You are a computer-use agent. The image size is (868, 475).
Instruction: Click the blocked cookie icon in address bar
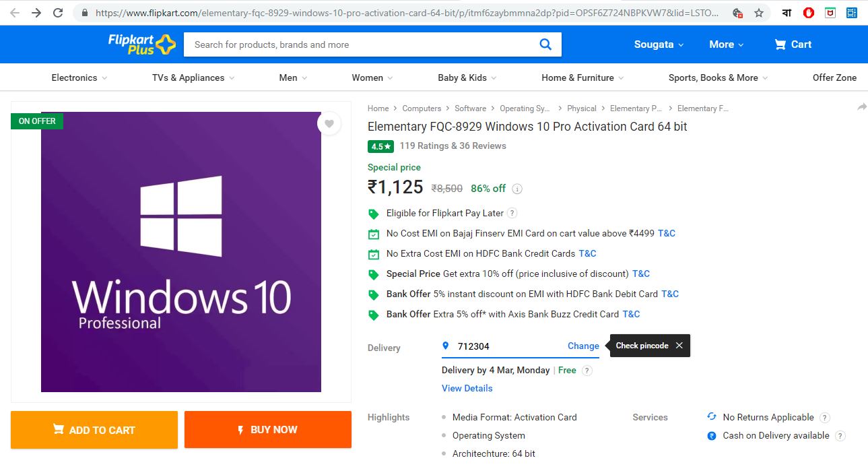click(737, 13)
